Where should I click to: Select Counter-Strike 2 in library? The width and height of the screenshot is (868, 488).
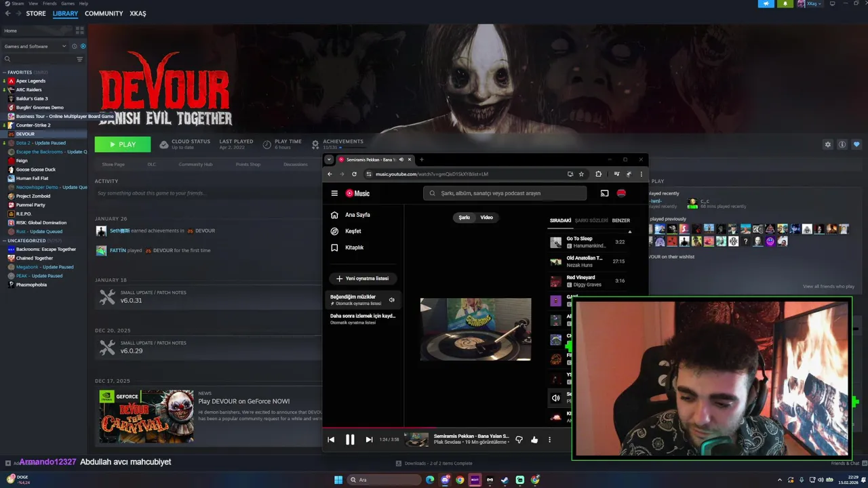pos(33,125)
